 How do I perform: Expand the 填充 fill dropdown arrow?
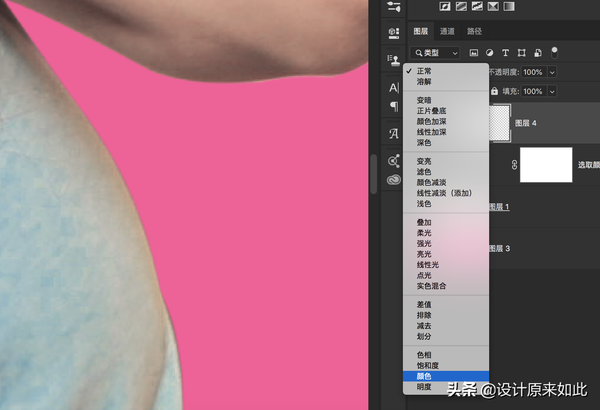(x=550, y=91)
